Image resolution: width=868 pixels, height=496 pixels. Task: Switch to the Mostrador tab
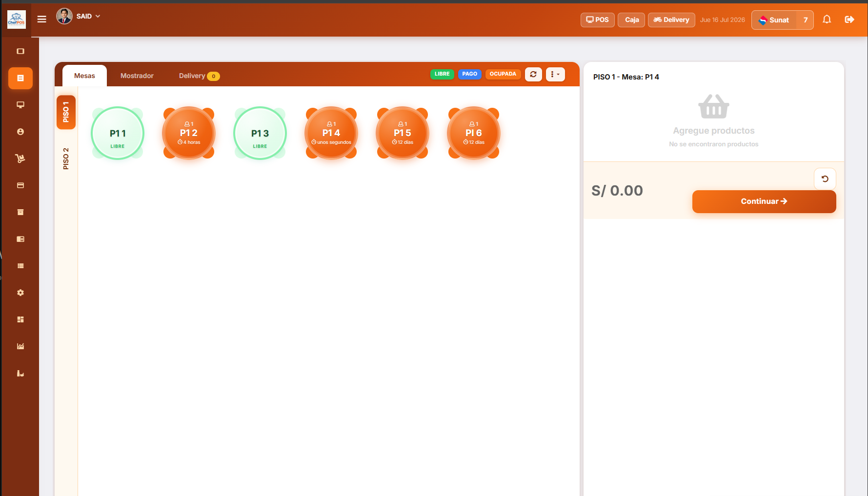click(x=137, y=76)
